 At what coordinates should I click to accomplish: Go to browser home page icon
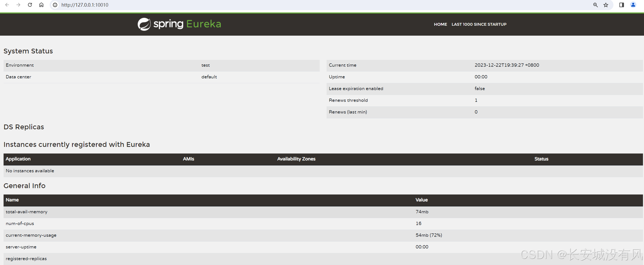pos(41,5)
